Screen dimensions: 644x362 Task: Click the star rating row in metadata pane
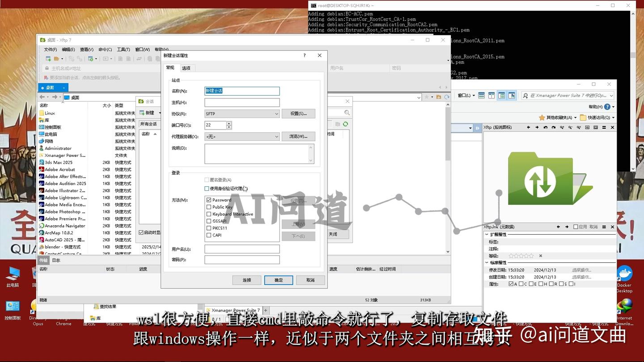pyautogui.click(x=521, y=256)
